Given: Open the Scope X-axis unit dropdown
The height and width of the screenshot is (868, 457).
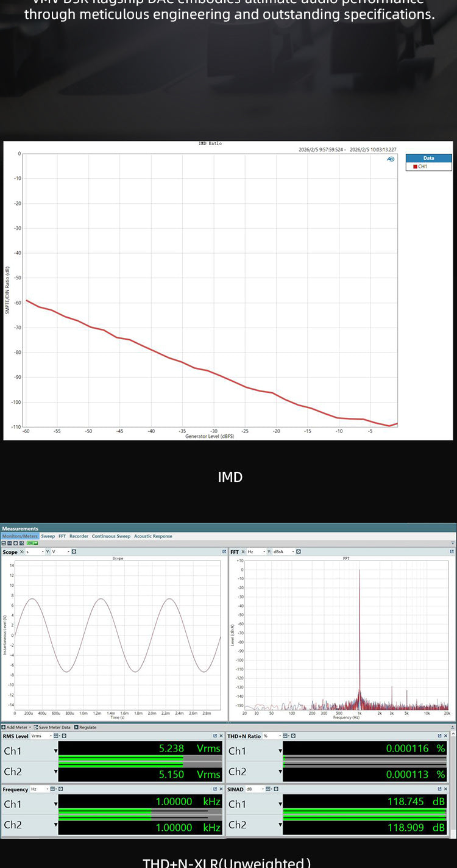Looking at the screenshot, I should 34,552.
